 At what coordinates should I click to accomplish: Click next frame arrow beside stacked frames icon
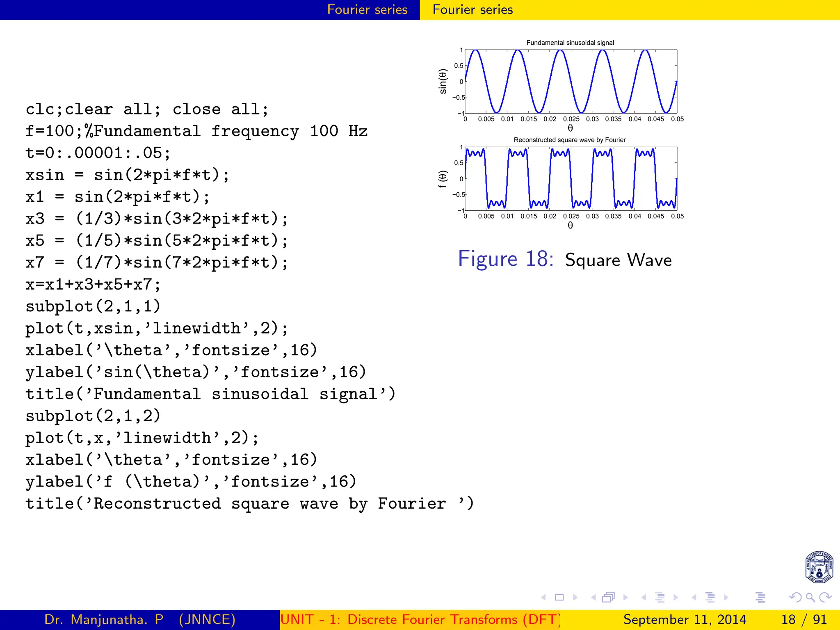point(625,598)
